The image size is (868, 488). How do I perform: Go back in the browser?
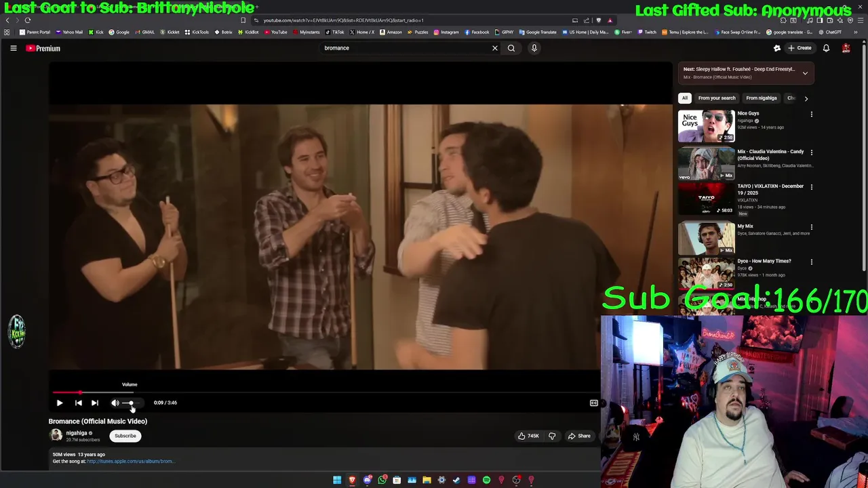[x=7, y=20]
